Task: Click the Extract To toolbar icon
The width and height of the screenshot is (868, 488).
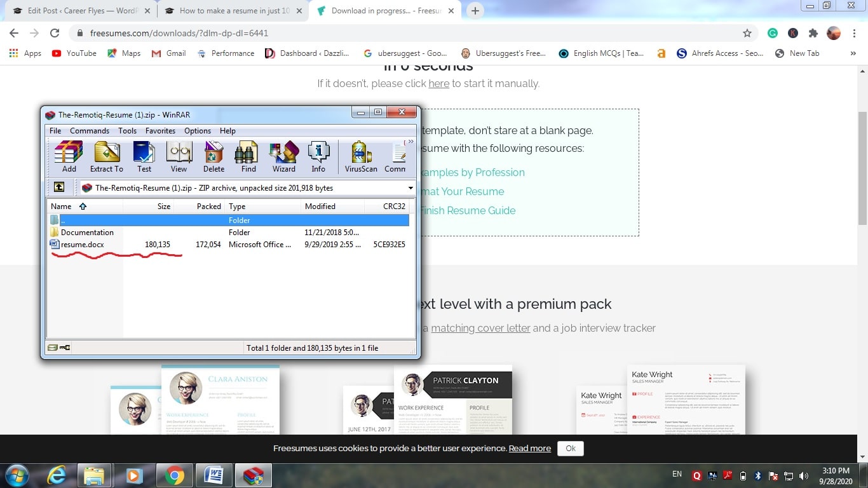Action: coord(107,156)
